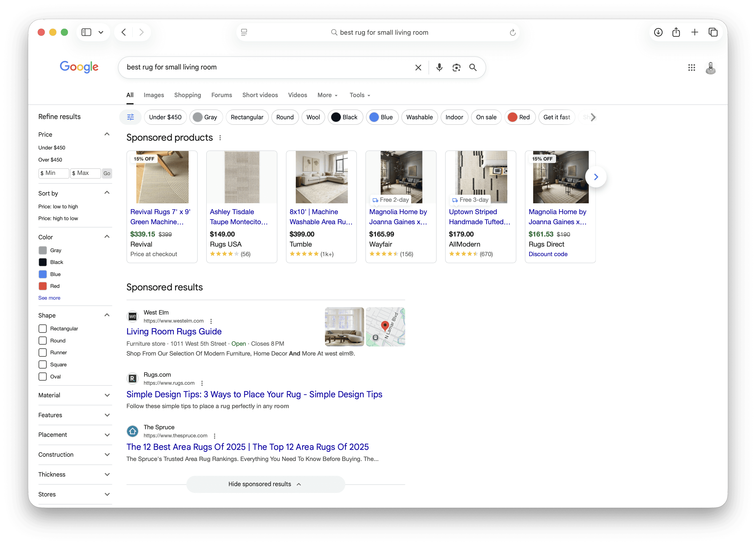The image size is (756, 545).
Task: Open the Tools dropdown
Action: [360, 95]
